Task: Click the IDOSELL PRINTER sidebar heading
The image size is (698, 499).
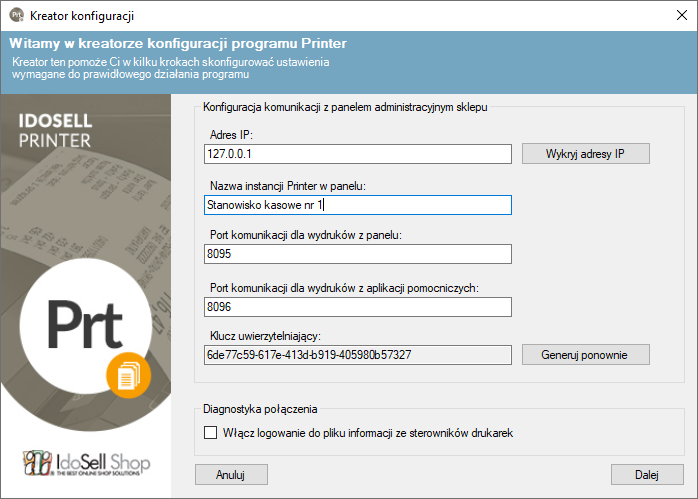Action: [x=56, y=129]
